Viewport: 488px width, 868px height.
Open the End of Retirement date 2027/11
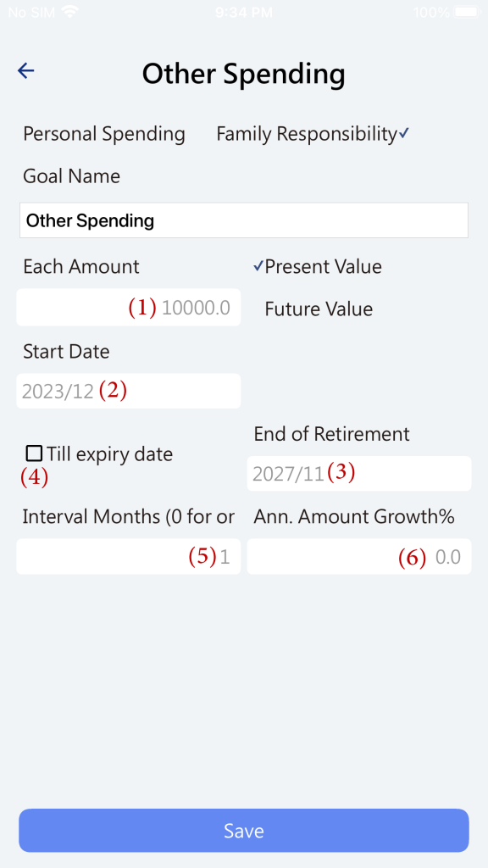point(359,473)
